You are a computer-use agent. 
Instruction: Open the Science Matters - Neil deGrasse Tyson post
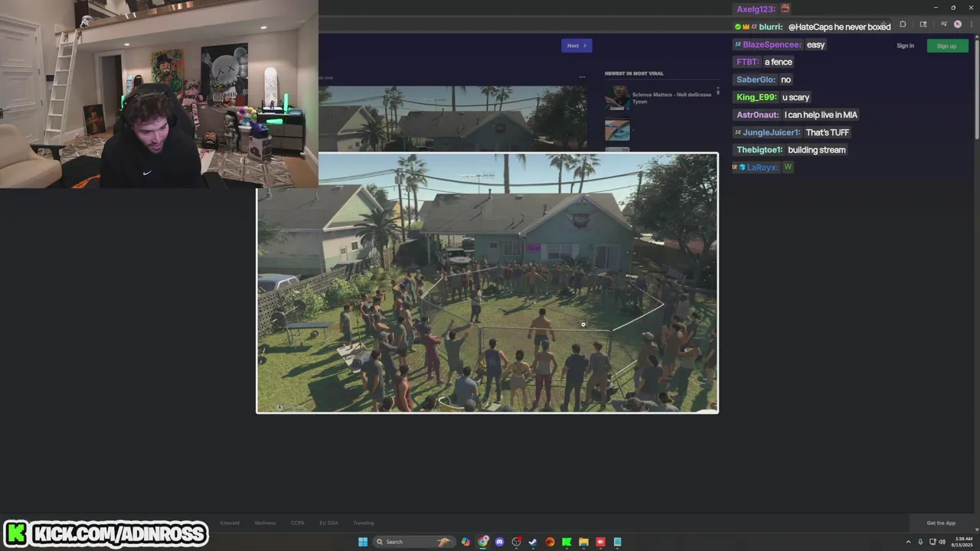(x=671, y=98)
